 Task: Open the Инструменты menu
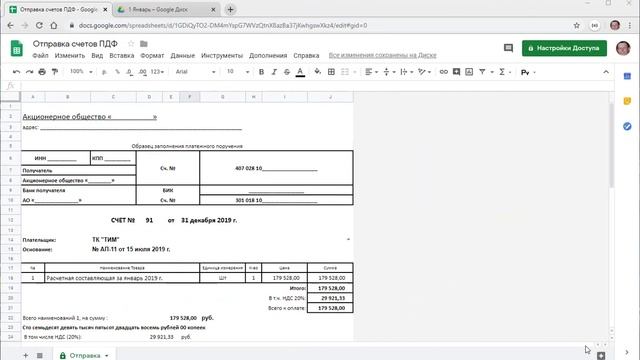[x=222, y=56]
